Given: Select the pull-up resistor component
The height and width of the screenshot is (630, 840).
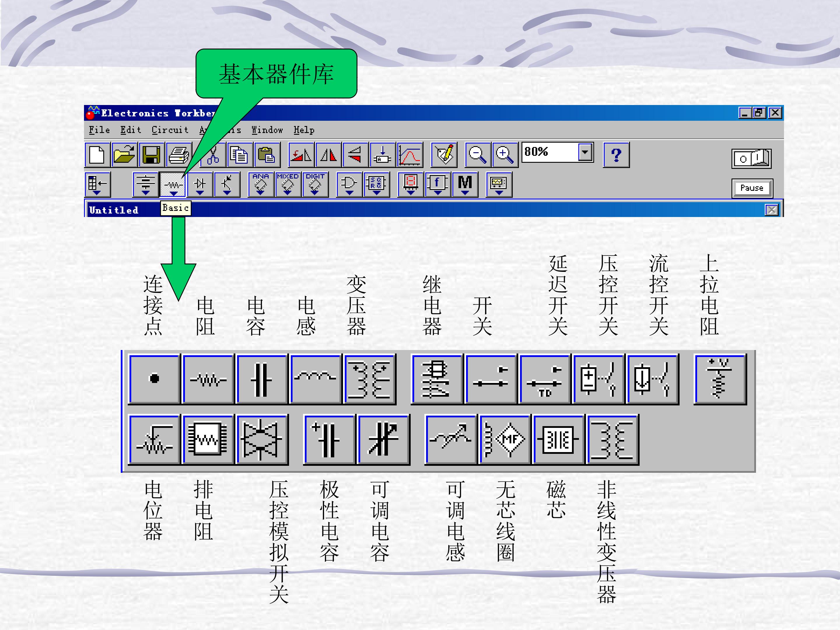Looking at the screenshot, I should (x=720, y=379).
